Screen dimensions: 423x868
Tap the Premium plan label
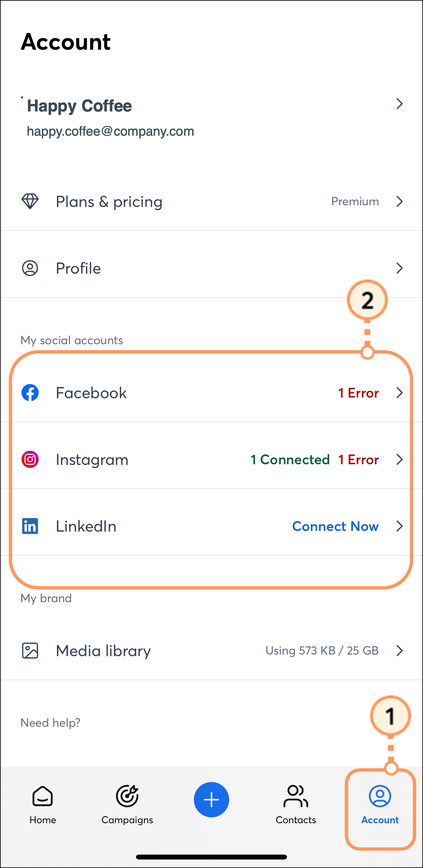tap(355, 201)
